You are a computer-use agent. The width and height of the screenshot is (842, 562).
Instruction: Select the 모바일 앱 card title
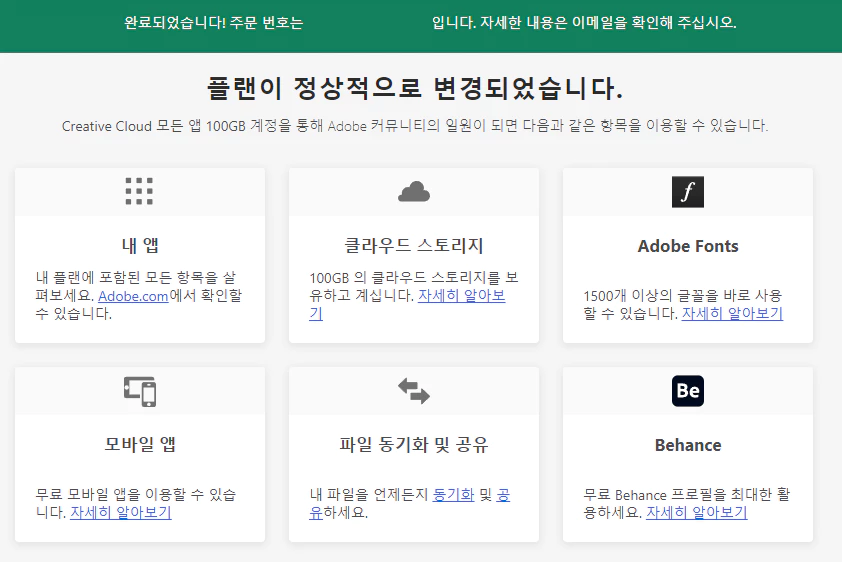[x=140, y=444]
